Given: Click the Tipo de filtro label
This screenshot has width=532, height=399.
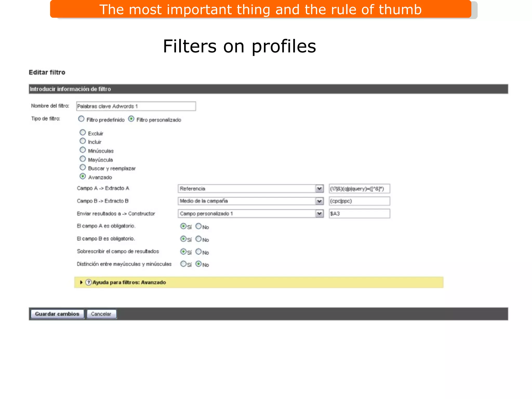Looking at the screenshot, I should [46, 119].
